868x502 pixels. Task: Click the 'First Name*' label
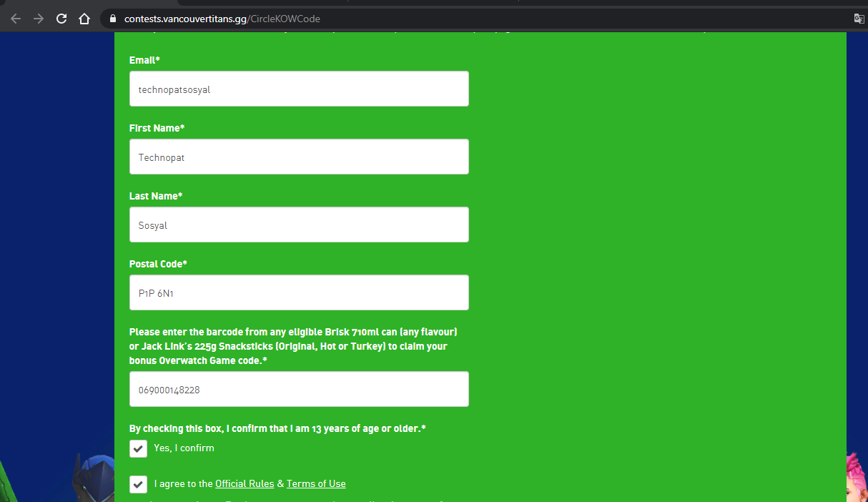point(157,128)
